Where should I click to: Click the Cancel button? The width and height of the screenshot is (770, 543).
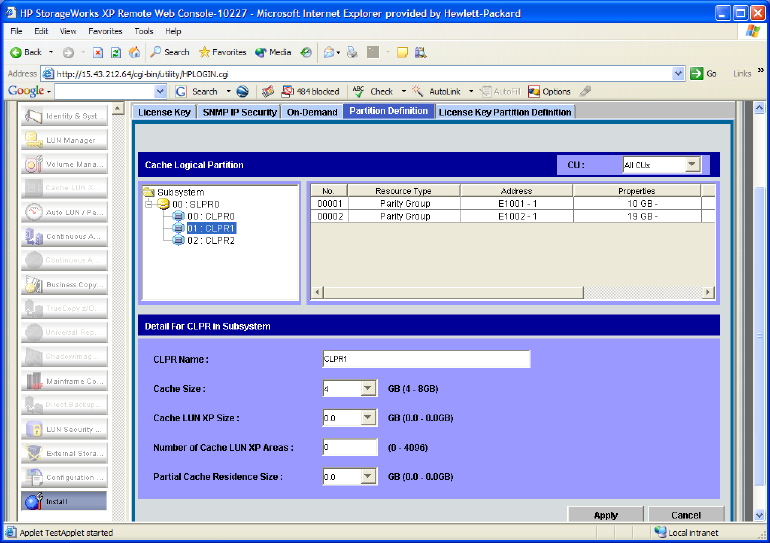pos(686,515)
